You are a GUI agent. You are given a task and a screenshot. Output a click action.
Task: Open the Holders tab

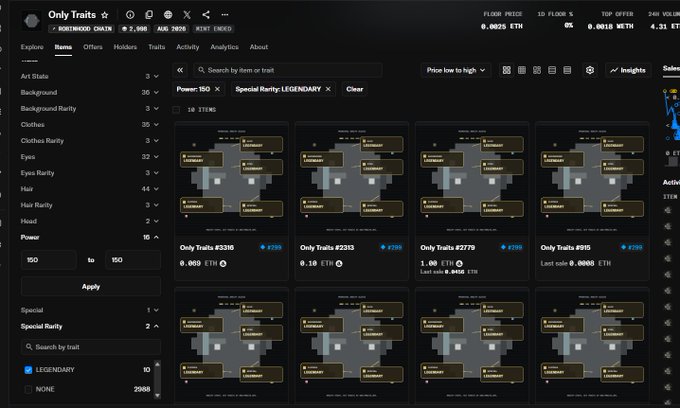coord(125,47)
